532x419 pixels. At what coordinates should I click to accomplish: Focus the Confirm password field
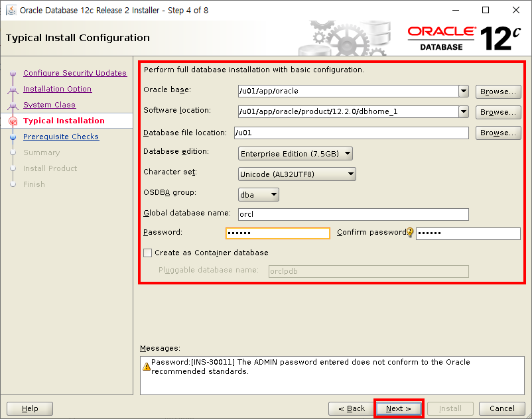point(468,233)
